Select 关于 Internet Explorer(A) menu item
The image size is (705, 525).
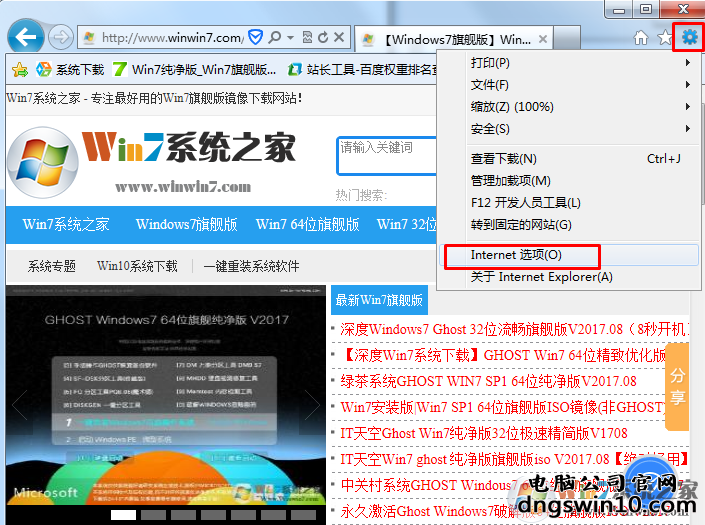pyautogui.click(x=569, y=277)
